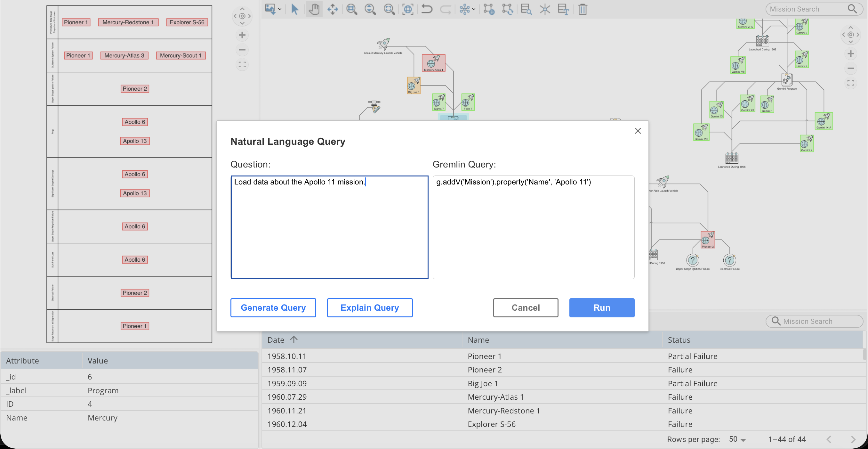Click the undo arrow icon

pos(427,9)
